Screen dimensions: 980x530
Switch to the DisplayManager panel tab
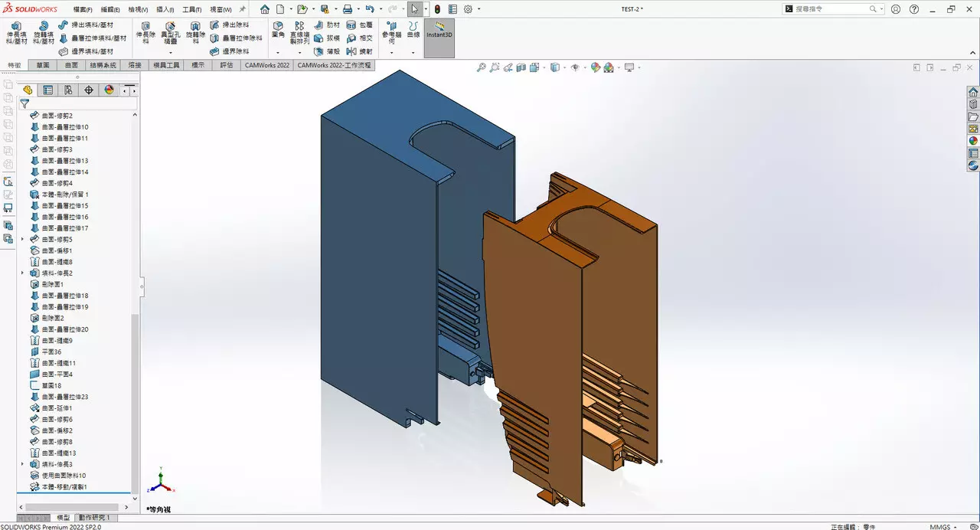click(x=109, y=90)
